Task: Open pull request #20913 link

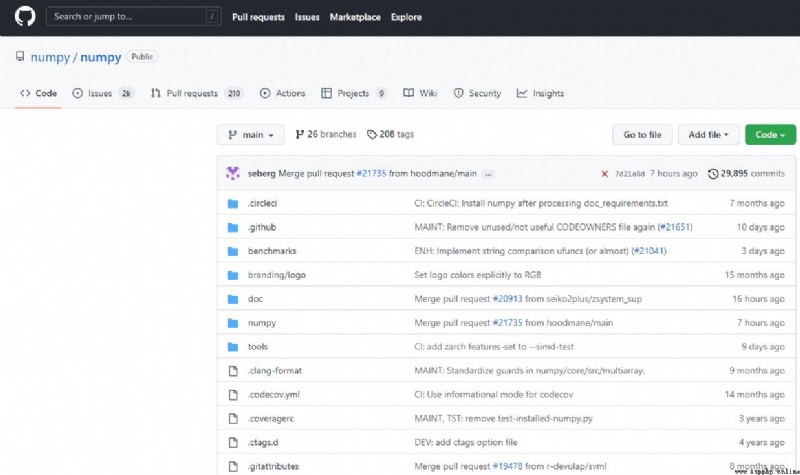Action: pos(508,299)
